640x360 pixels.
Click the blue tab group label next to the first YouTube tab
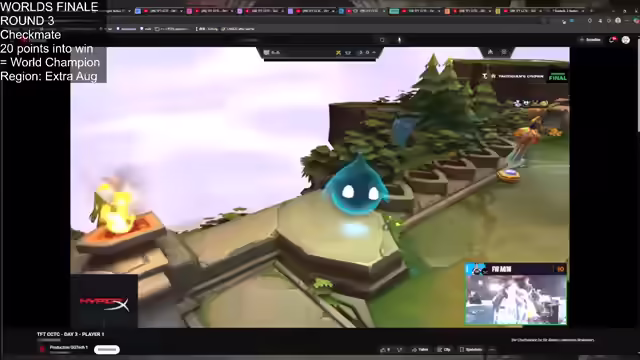coord(138,11)
